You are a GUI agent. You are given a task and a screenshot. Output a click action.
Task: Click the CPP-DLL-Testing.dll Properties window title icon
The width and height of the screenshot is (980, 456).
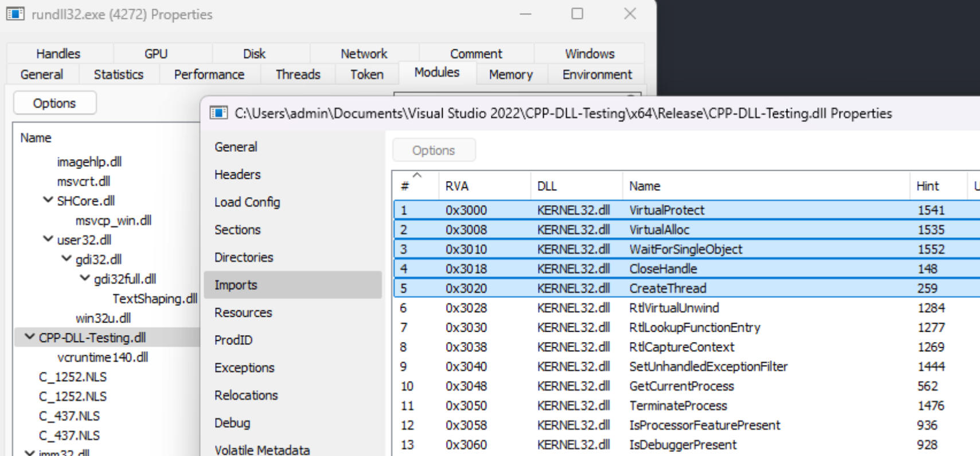(218, 113)
